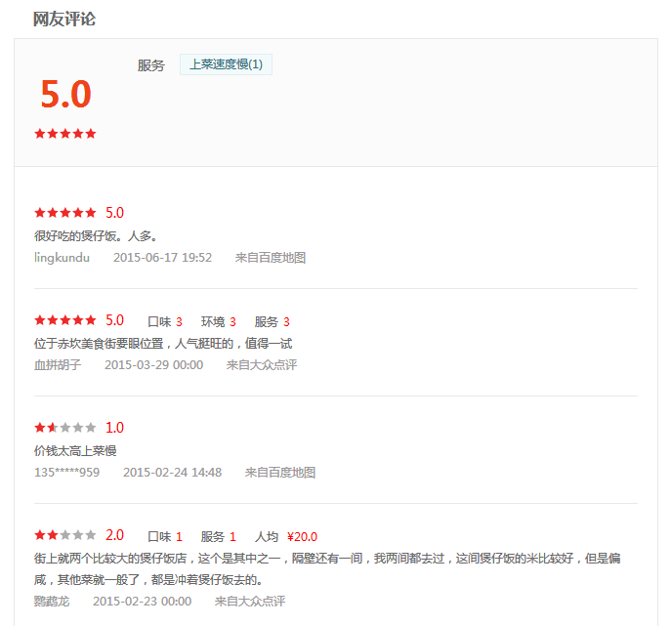Image resolution: width=672 pixels, height=626 pixels.
Task: Click 来自大众点评 source on 鹦鹉龙's review
Action: point(250,602)
